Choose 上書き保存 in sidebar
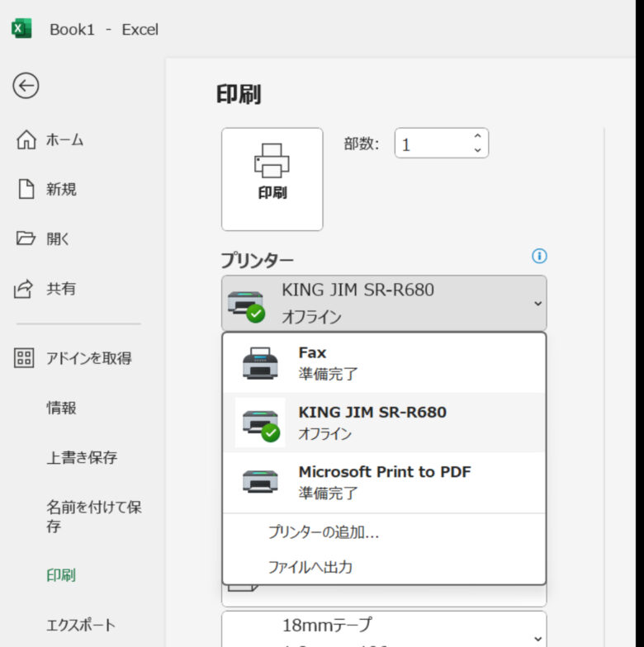Viewport: 644px width, 647px height. pyautogui.click(x=82, y=457)
